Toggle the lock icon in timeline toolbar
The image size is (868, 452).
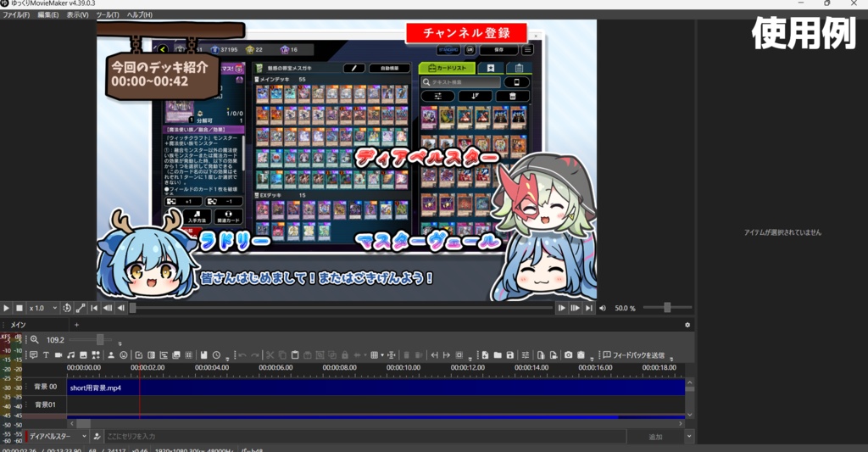tap(344, 355)
